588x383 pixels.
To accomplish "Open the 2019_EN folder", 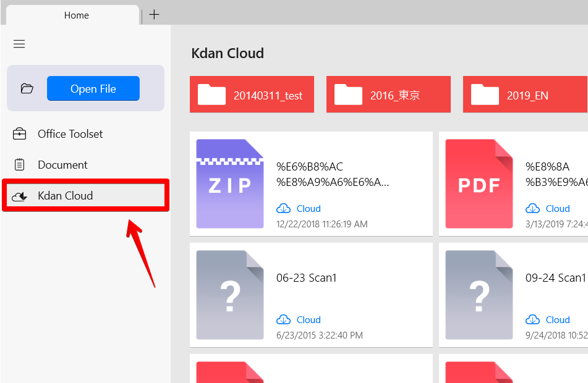I will click(526, 95).
